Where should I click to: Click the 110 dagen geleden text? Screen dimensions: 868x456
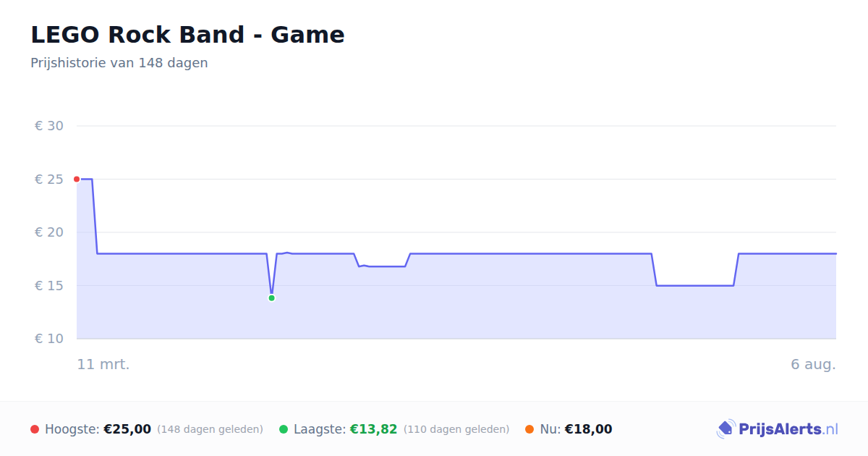click(456, 429)
